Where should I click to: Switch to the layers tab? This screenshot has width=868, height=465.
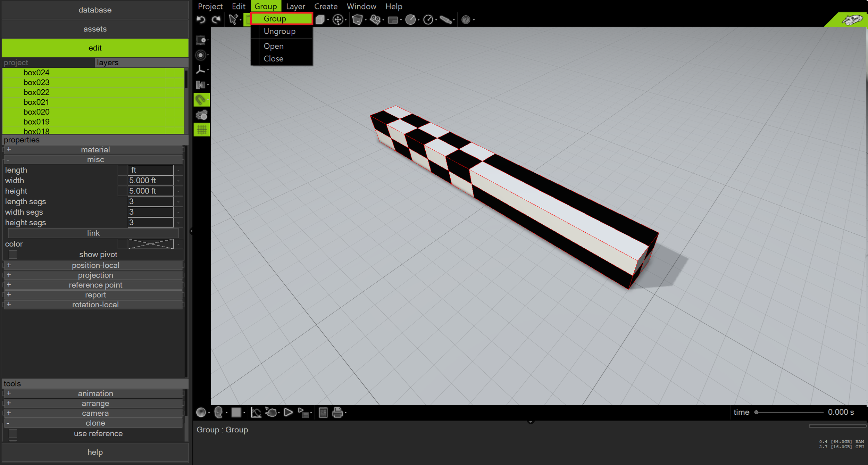pyautogui.click(x=108, y=63)
